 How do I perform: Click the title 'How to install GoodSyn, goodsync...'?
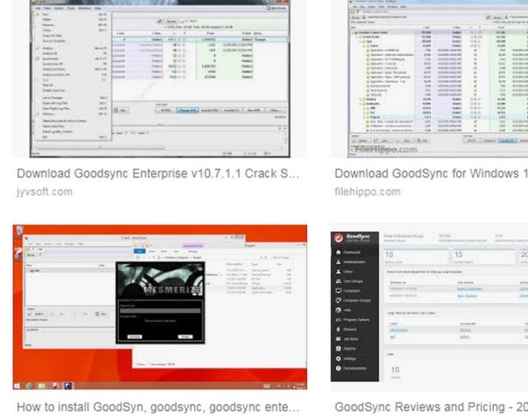click(x=158, y=407)
